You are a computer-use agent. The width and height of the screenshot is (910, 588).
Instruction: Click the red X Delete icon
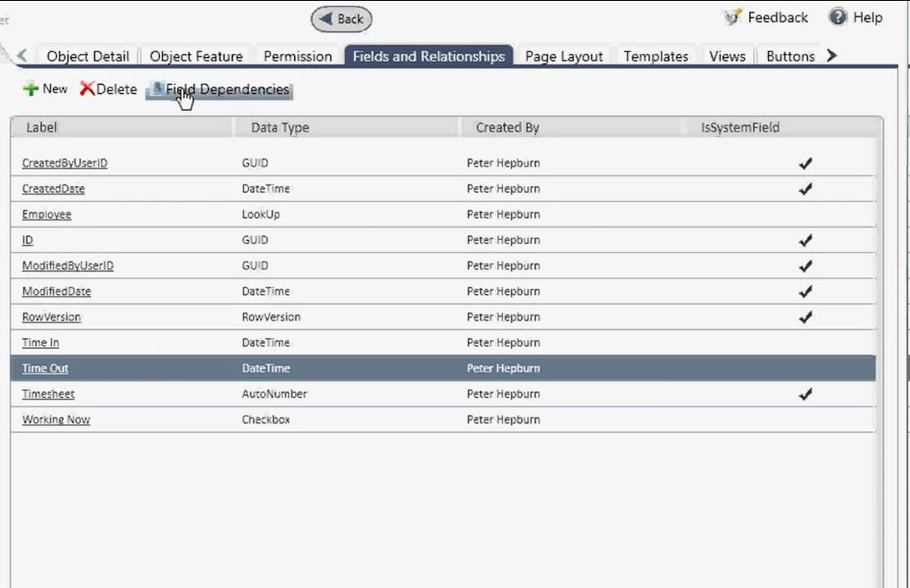[x=87, y=89]
